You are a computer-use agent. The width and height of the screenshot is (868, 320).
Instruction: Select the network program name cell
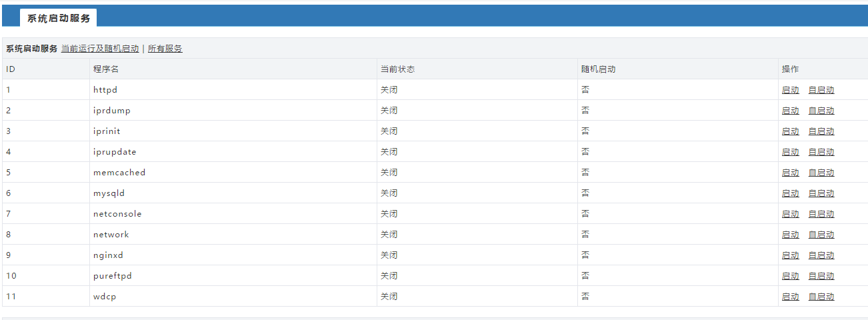233,234
